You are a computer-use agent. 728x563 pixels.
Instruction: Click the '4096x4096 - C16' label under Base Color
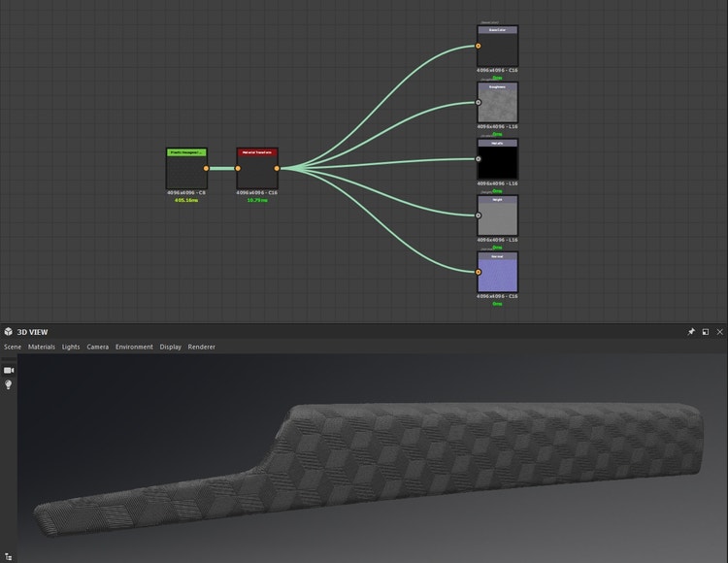click(497, 70)
